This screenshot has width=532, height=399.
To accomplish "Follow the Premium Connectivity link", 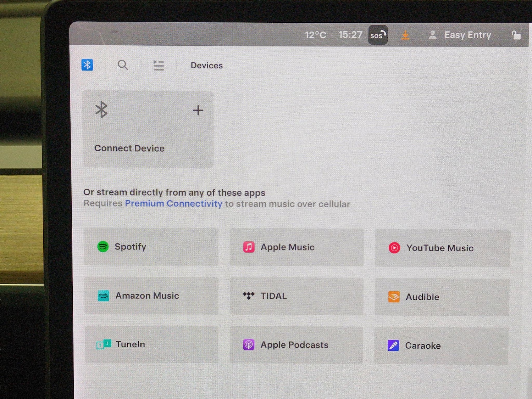I will [x=173, y=203].
